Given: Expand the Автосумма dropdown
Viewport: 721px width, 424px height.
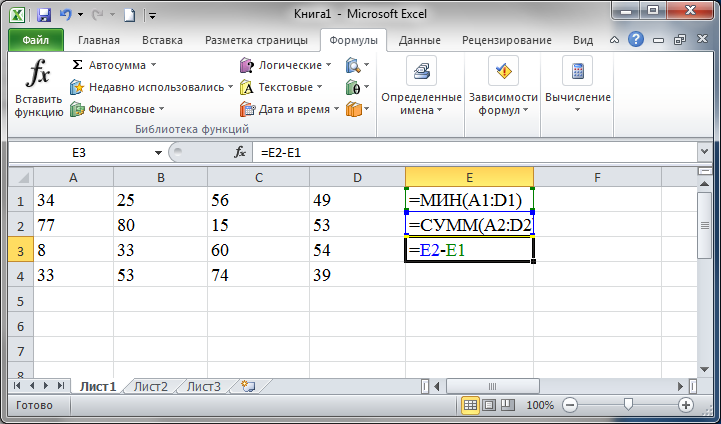Looking at the screenshot, I should pos(153,65).
